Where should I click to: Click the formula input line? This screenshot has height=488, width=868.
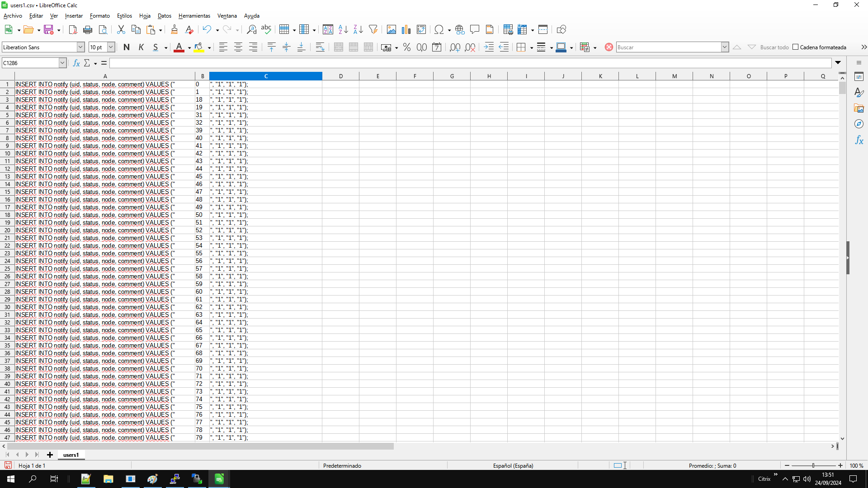tap(470, 63)
